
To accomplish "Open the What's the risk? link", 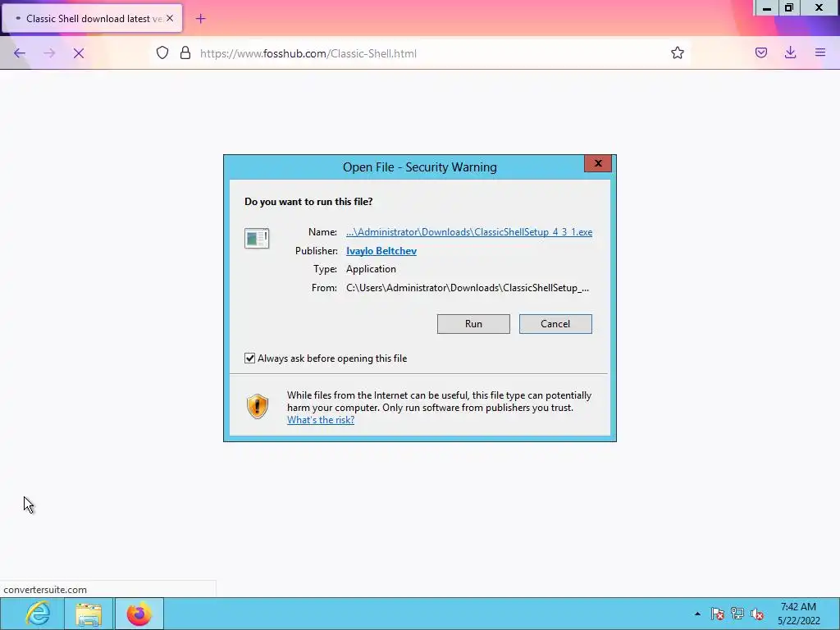I will (321, 420).
